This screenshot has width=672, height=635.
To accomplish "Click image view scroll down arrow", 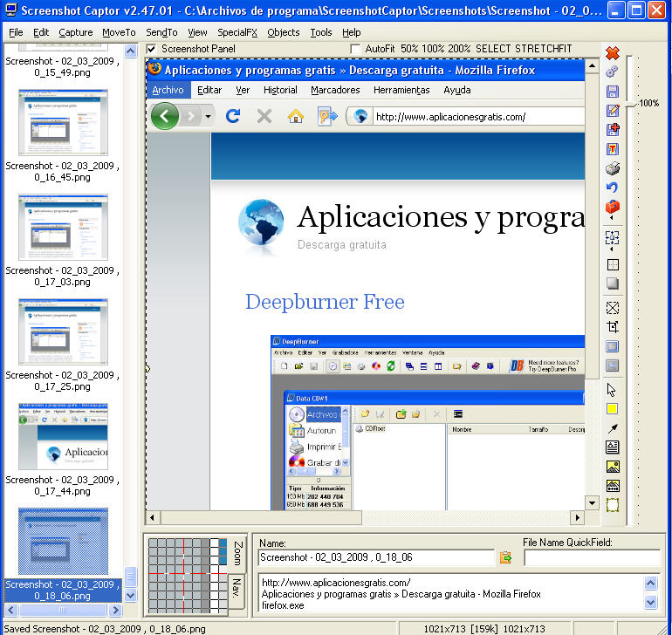I will (x=592, y=503).
